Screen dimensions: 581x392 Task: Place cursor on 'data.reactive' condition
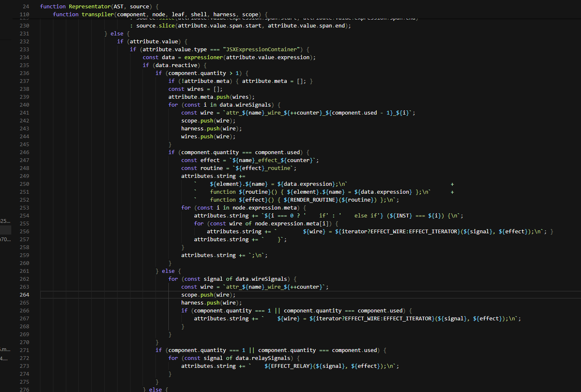point(176,65)
